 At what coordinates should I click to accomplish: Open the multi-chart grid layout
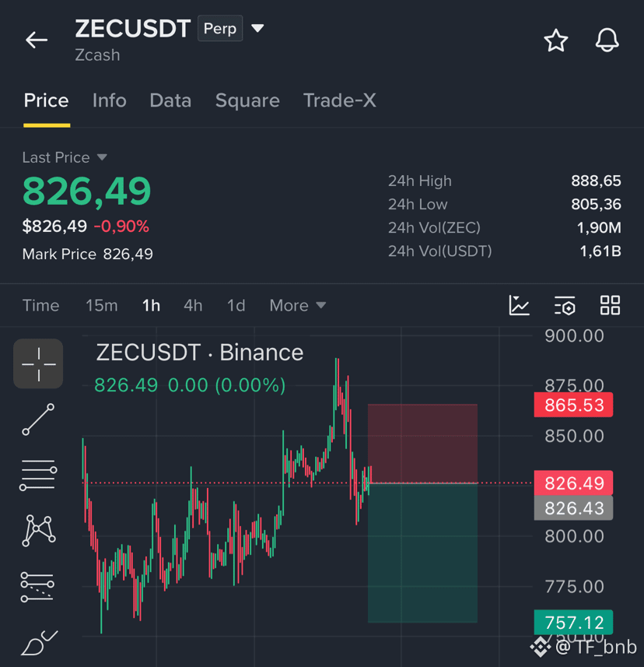[x=610, y=305]
